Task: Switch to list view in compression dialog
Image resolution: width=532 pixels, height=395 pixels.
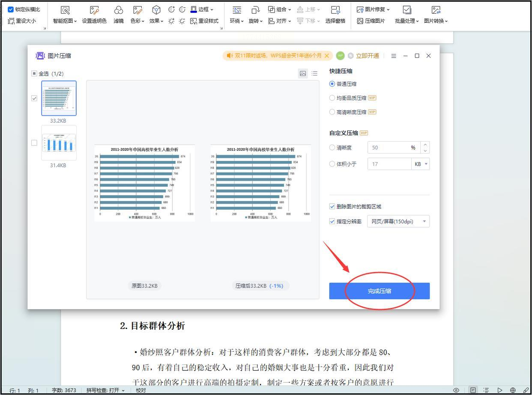Action: (x=314, y=74)
